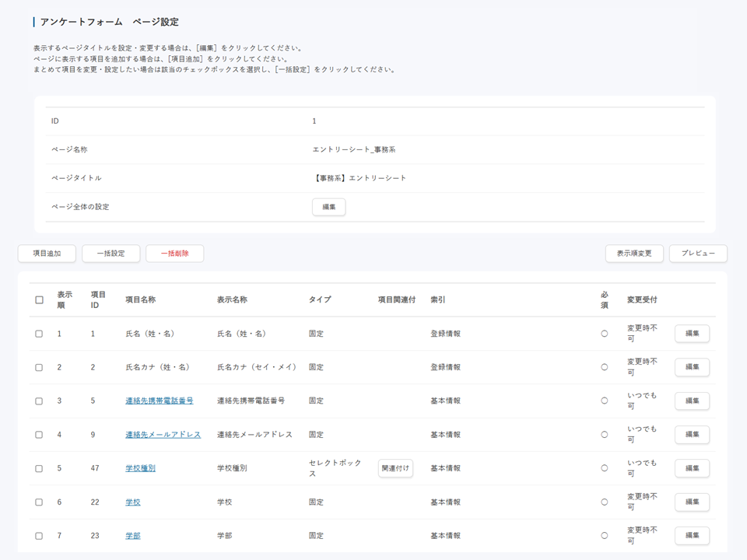Check the checkbox for 氏名（姓・名） row
The width and height of the screenshot is (747, 560).
(40, 334)
